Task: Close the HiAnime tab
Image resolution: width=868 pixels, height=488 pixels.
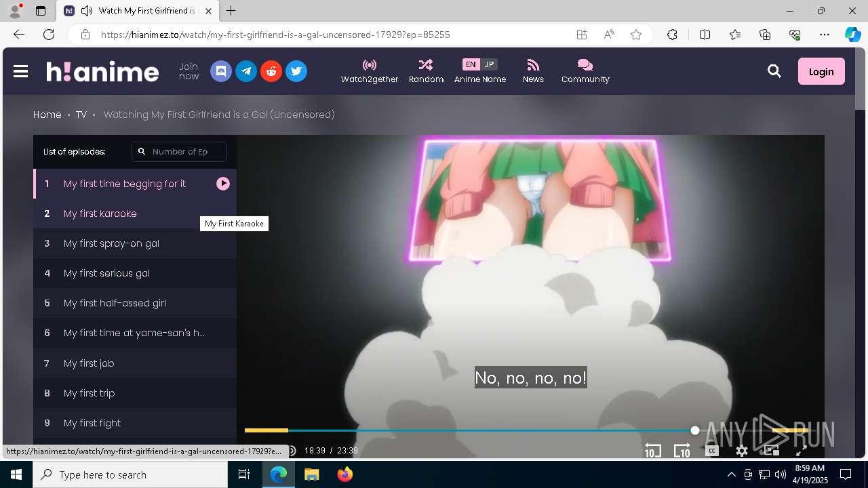Action: click(209, 11)
